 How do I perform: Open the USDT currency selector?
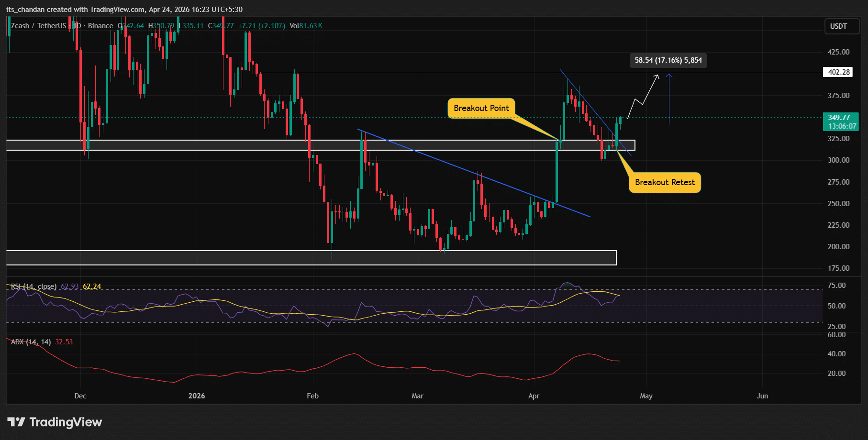coord(842,27)
